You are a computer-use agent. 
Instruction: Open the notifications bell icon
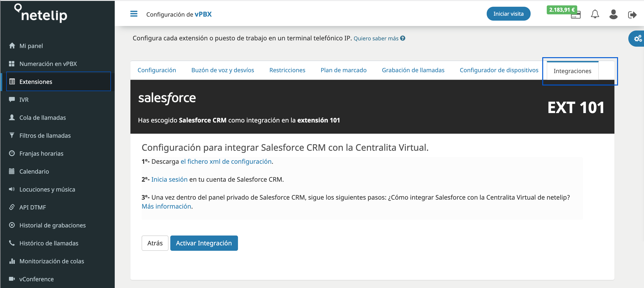(x=595, y=14)
